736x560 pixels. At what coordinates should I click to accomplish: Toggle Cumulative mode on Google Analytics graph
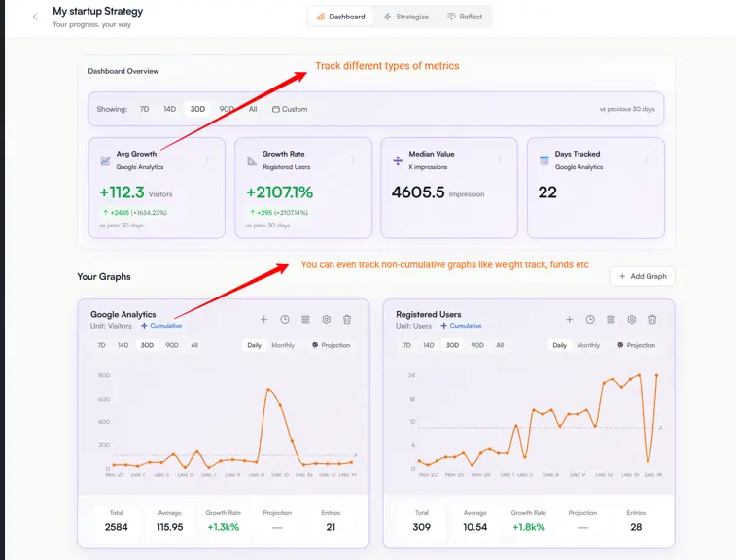pyautogui.click(x=161, y=326)
